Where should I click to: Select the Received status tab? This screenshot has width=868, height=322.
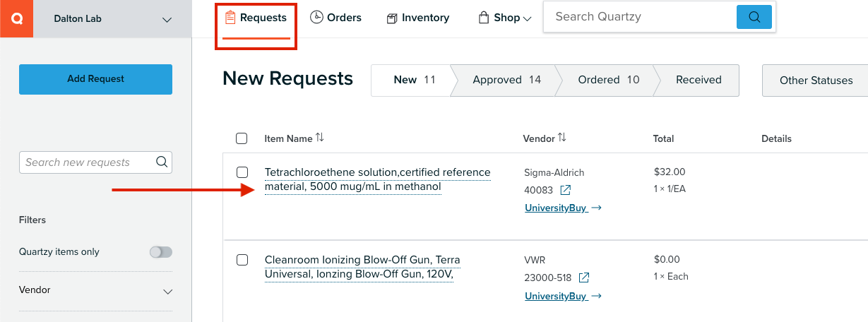pos(698,80)
